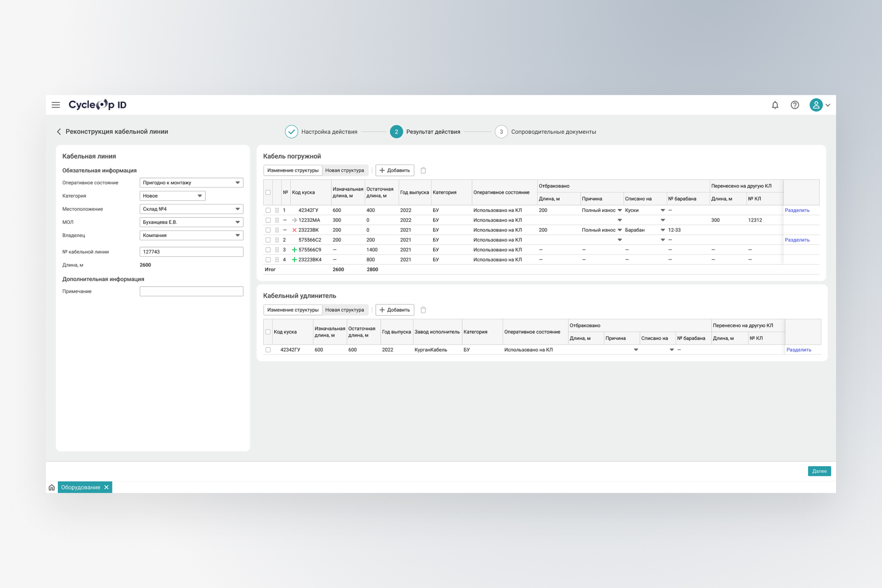Click trash icon in Кабельный удлинитель toolbar

tap(424, 310)
